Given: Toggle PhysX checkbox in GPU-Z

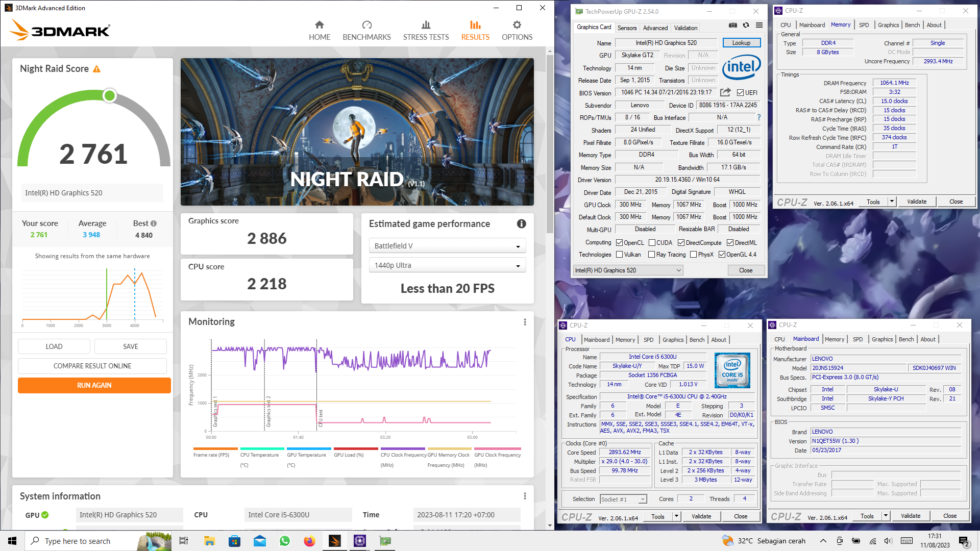Looking at the screenshot, I should pyautogui.click(x=693, y=255).
